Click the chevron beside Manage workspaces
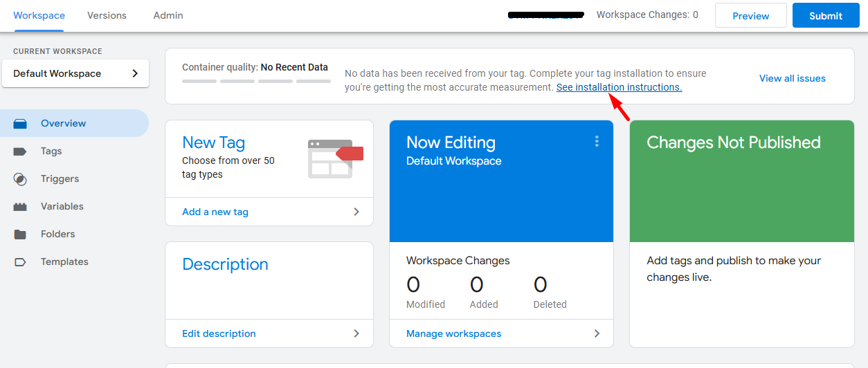Viewport: 868px width, 368px height. click(597, 333)
